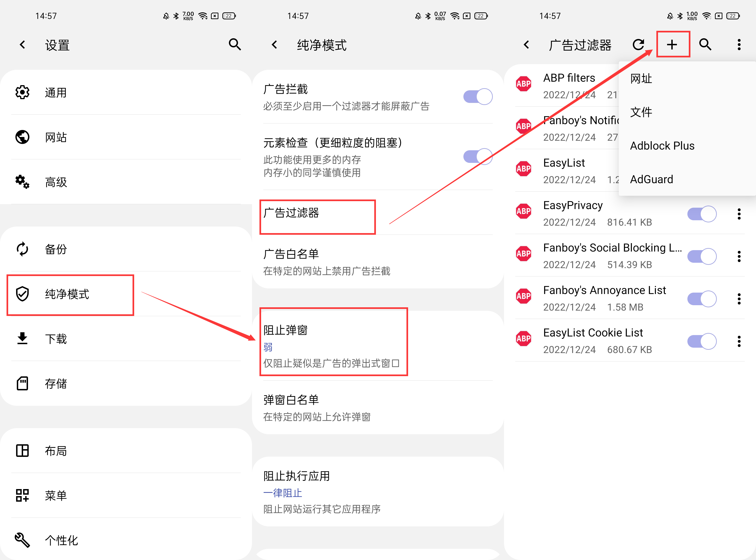Tap the sync icon beside 备份
756x560 pixels.
click(x=22, y=249)
